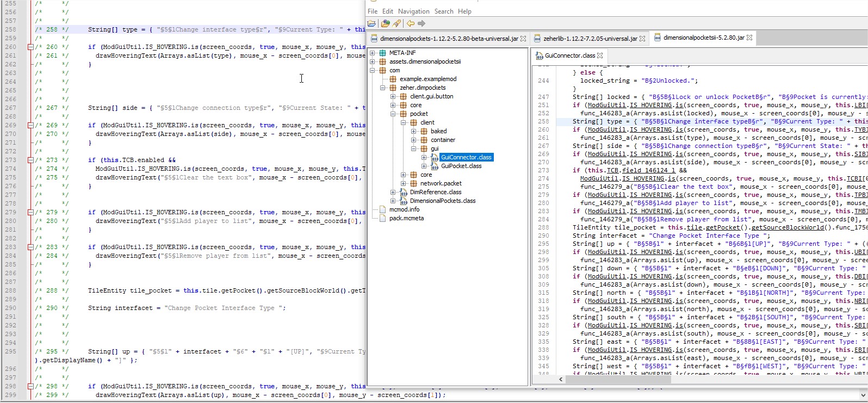The height and width of the screenshot is (403, 868).
Task: Click the pack.mcmeta file icon
Action: click(383, 218)
